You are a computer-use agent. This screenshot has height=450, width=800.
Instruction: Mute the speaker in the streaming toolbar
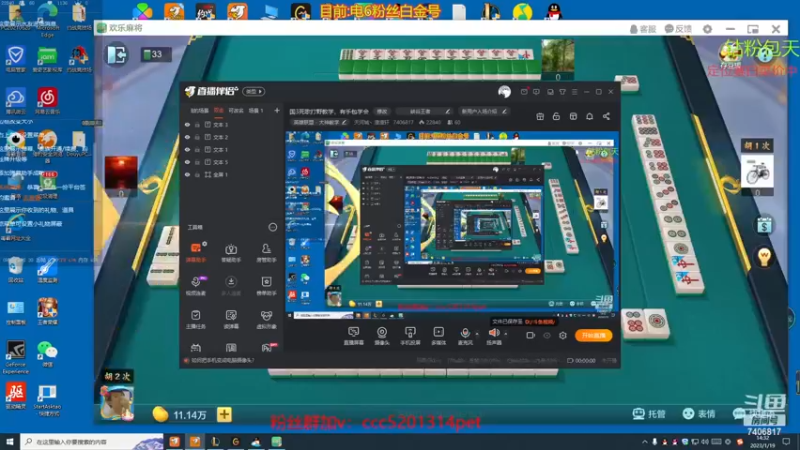point(493,335)
